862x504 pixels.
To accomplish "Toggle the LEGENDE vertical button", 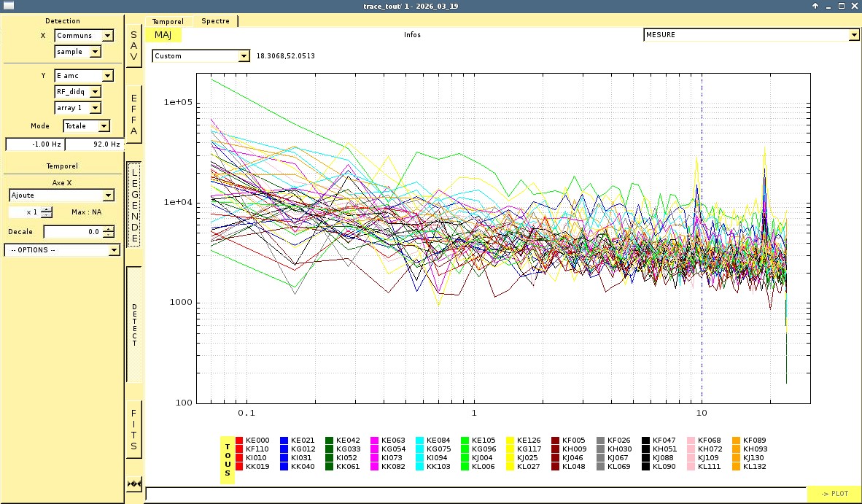I will coord(134,204).
